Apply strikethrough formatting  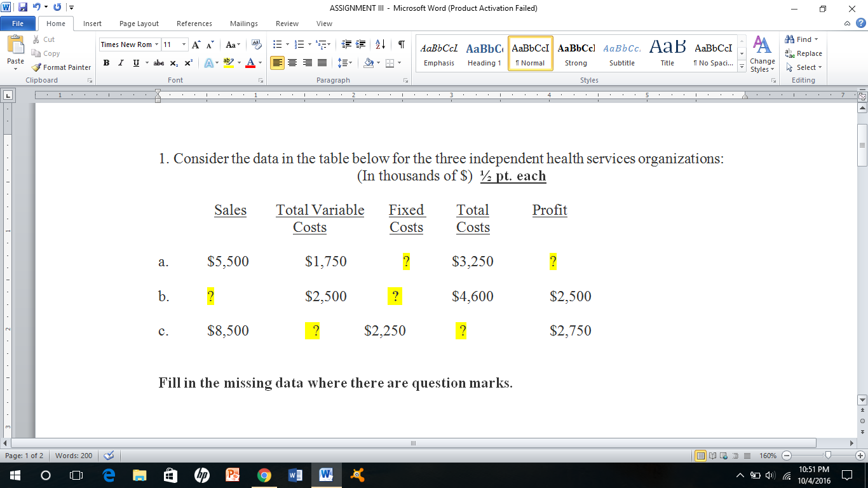point(158,63)
